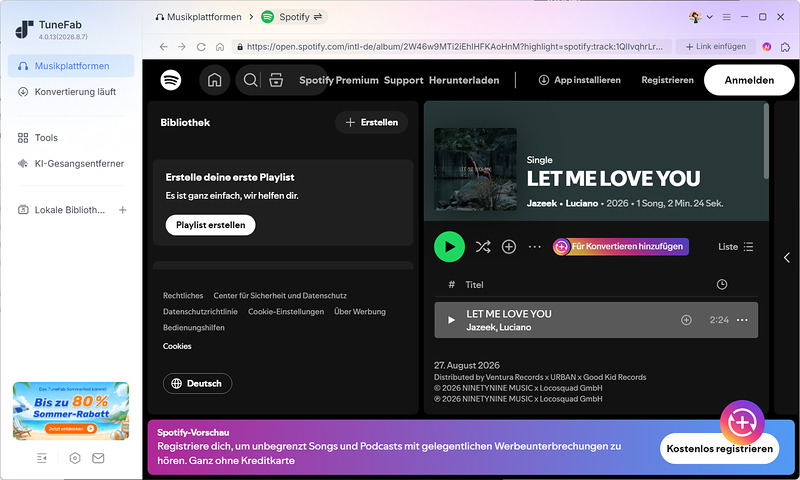Open Spotify Premium link
Screen dimensions: 800x480
339,80
